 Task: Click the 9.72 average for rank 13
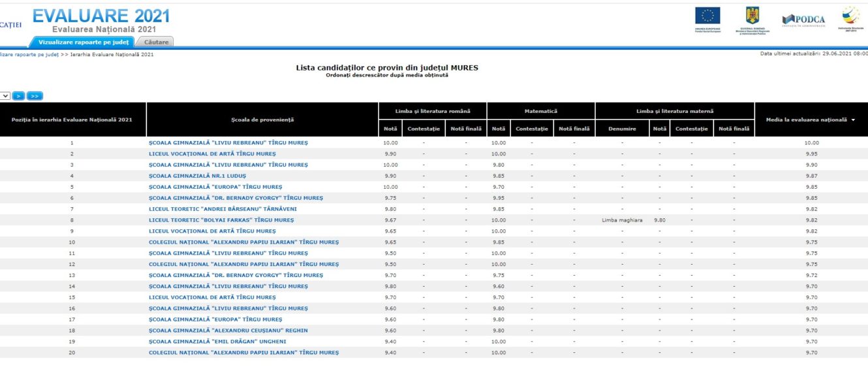point(811,275)
